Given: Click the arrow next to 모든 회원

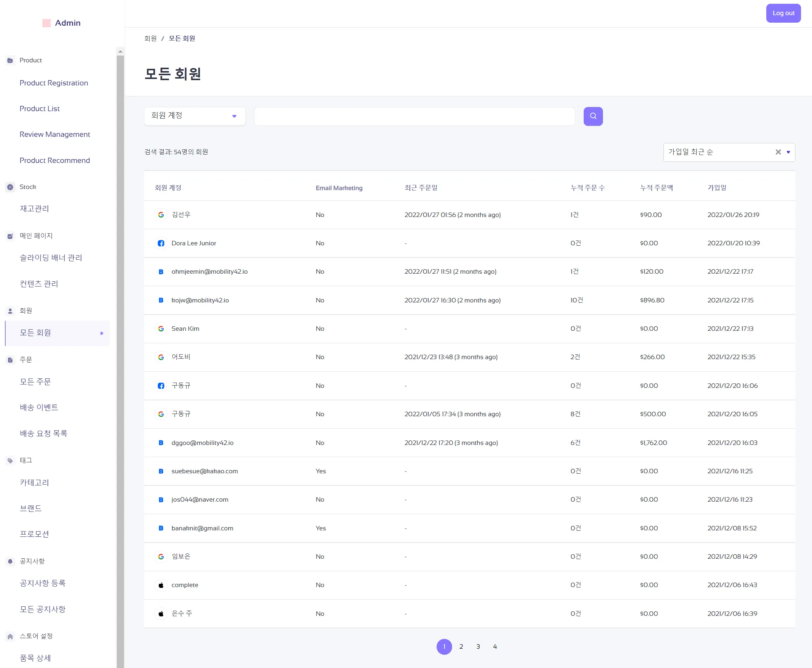Looking at the screenshot, I should 102,333.
